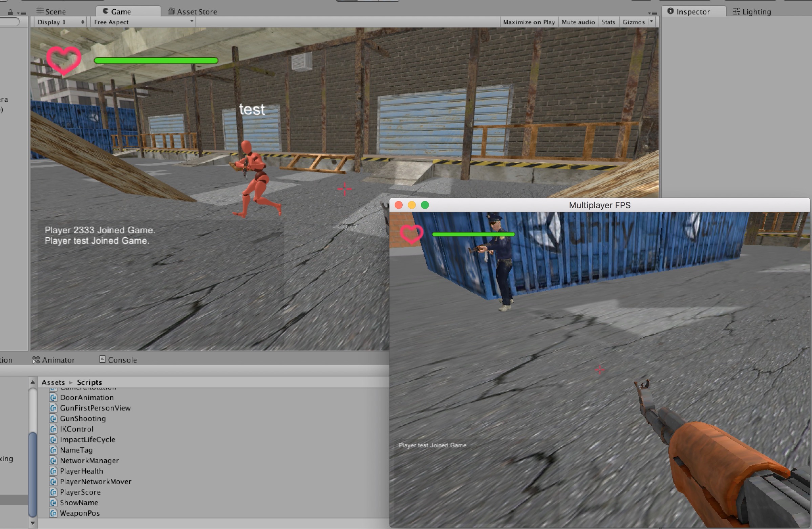Select the DoorAnimation script icon

point(53,398)
